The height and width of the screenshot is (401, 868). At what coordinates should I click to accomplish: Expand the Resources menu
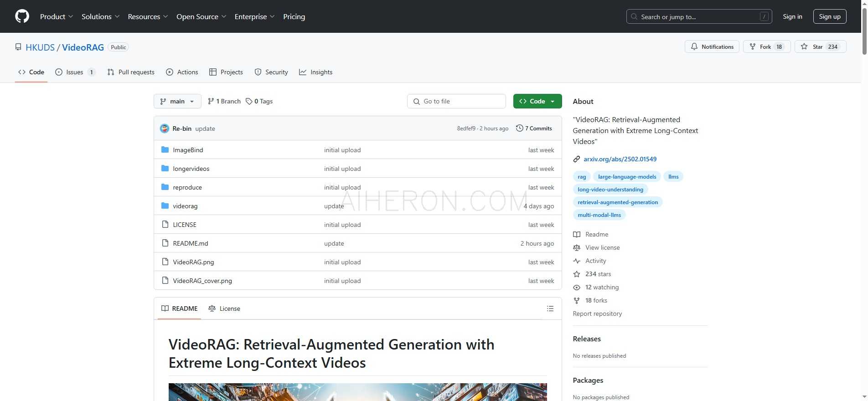(148, 16)
